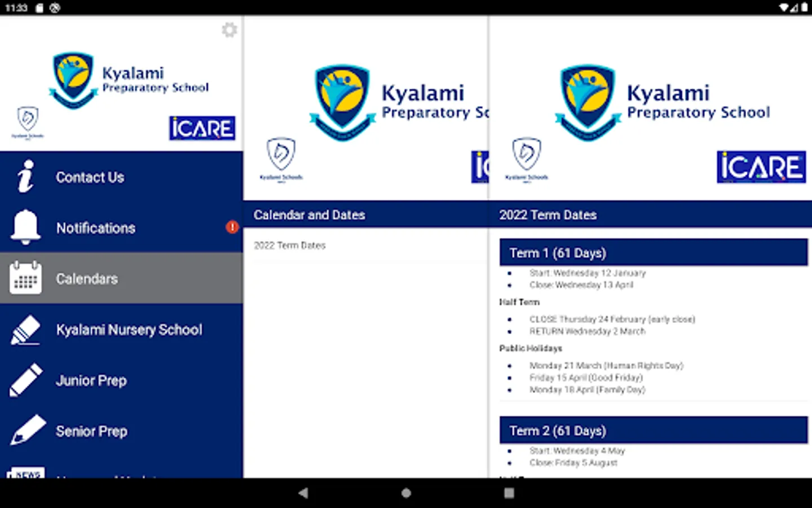
Task: Tap the Calendars calendar icon
Action: click(x=25, y=278)
